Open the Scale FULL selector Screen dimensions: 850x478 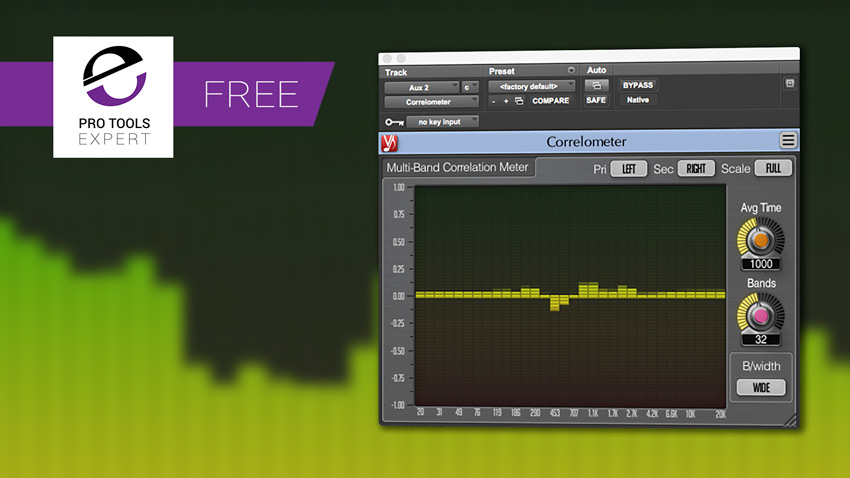click(773, 168)
